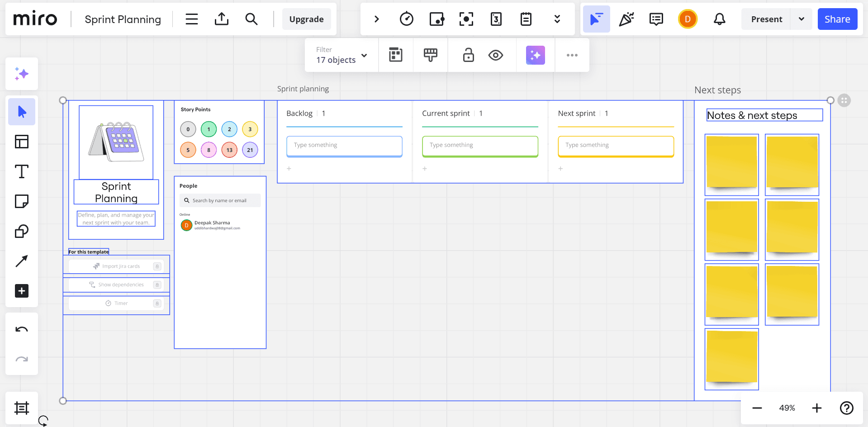The image size is (868, 427).
Task: Open the main hamburger menu
Action: (192, 19)
